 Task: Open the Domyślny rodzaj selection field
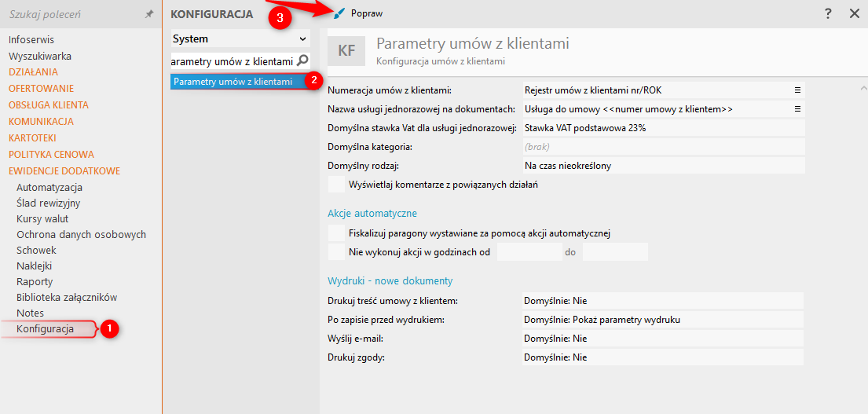[x=664, y=166]
